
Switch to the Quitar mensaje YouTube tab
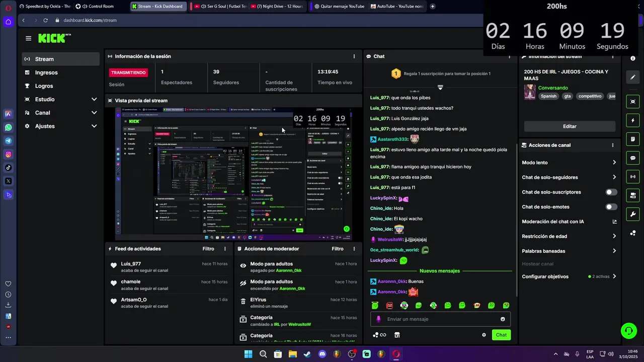pyautogui.click(x=339, y=7)
